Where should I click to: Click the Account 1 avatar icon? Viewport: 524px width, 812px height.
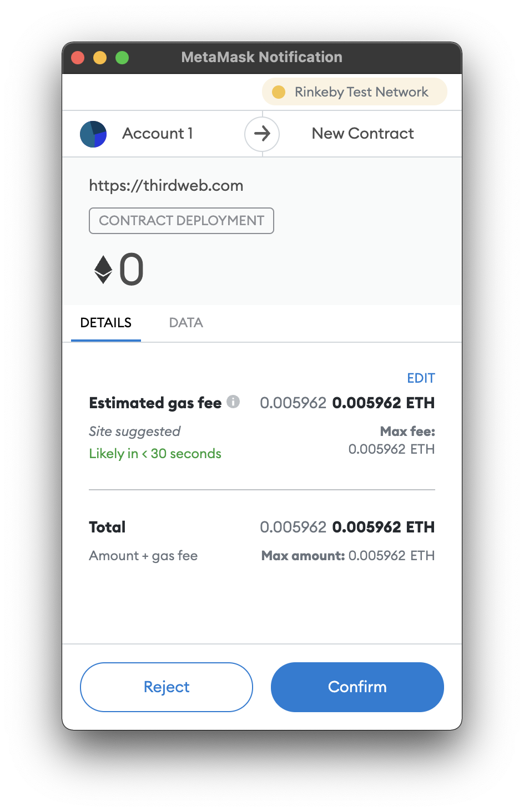(93, 134)
